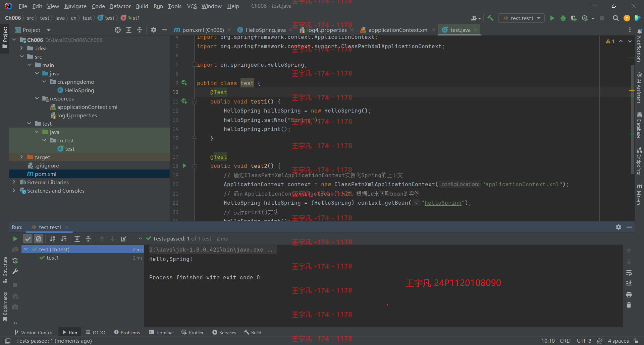644x345 pixels.
Task: Hide the Project panel
Action: click(164, 30)
